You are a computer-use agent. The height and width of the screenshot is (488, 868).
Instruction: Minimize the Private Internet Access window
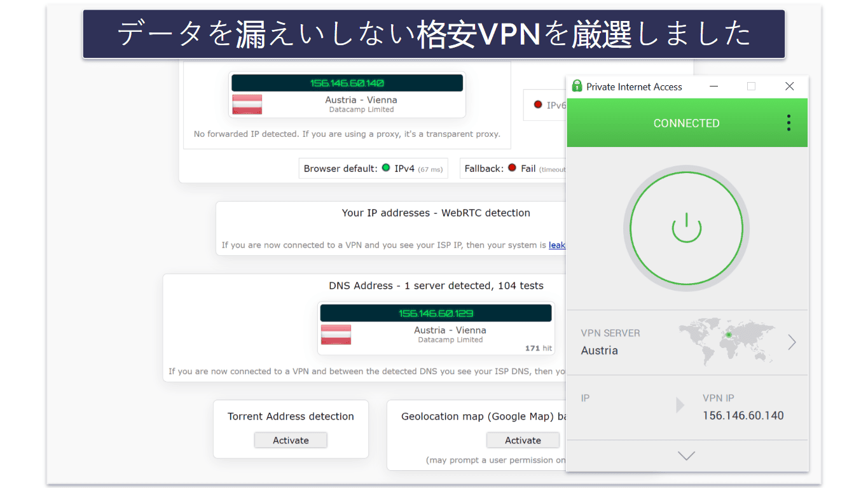[713, 87]
